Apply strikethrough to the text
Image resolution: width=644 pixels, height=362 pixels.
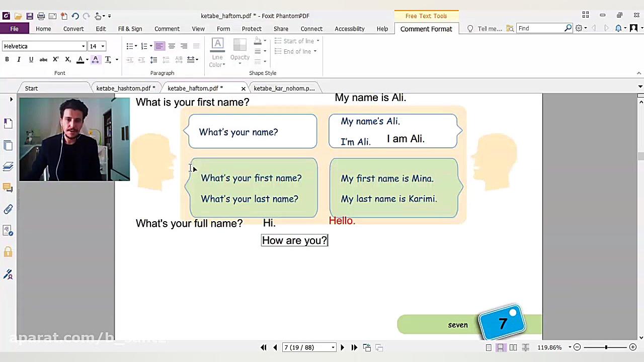pos(43,60)
